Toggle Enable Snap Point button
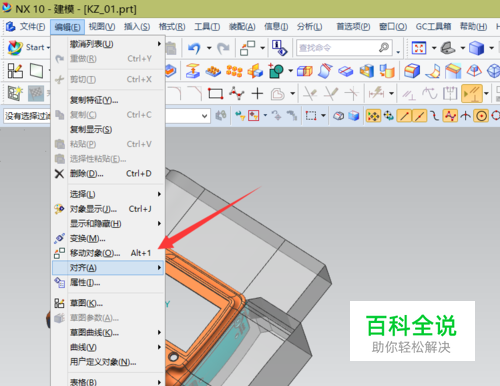This screenshot has height=386, width=500. tap(373, 116)
